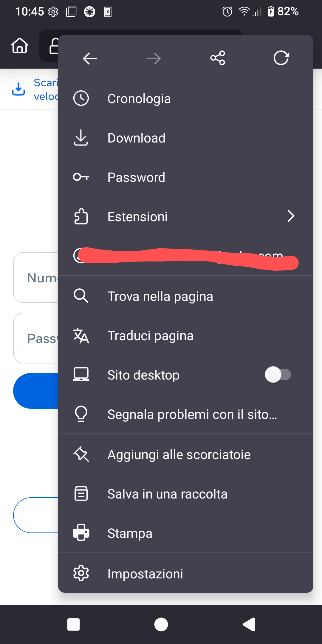Tap Salva in una raccolta

(x=167, y=494)
